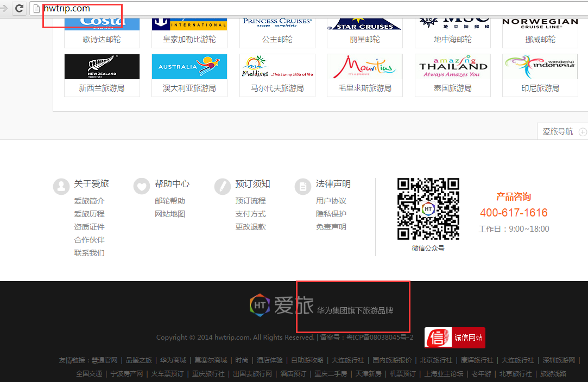Open the 隐私保护 link

331,214
